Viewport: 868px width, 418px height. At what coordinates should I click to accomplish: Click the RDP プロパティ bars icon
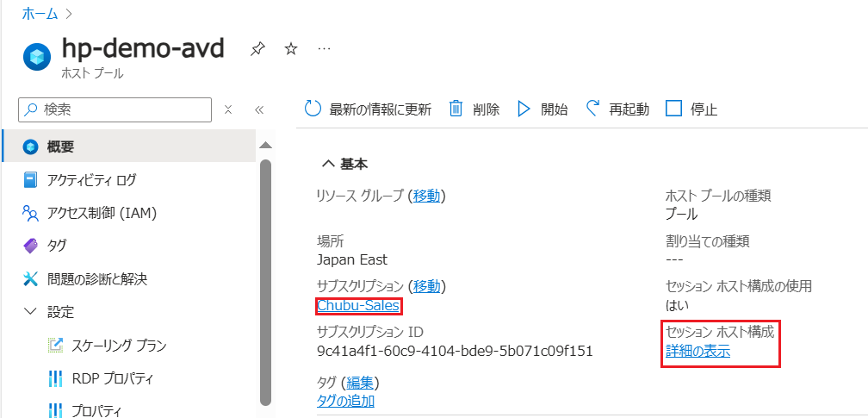tap(55, 378)
